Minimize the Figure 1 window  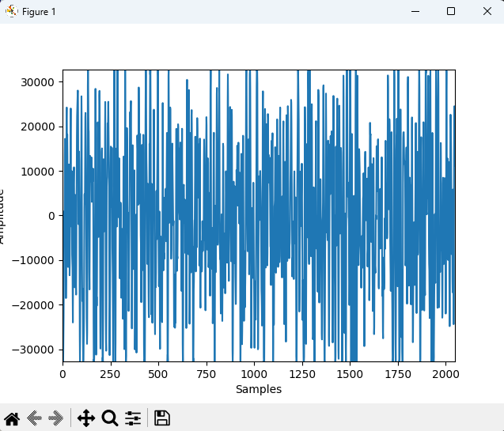point(415,11)
